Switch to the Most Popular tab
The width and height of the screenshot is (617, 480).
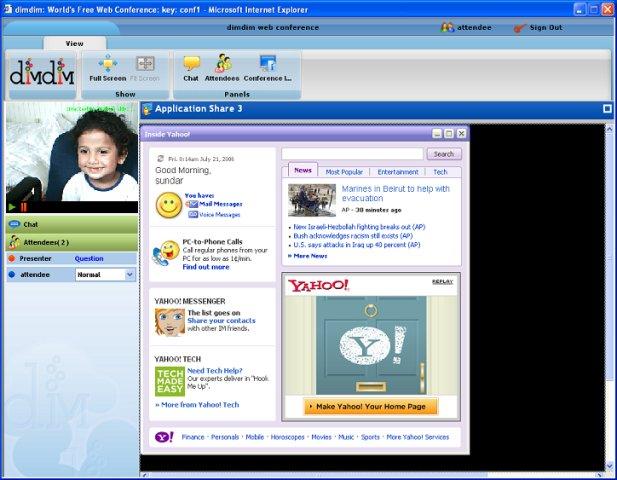(344, 172)
